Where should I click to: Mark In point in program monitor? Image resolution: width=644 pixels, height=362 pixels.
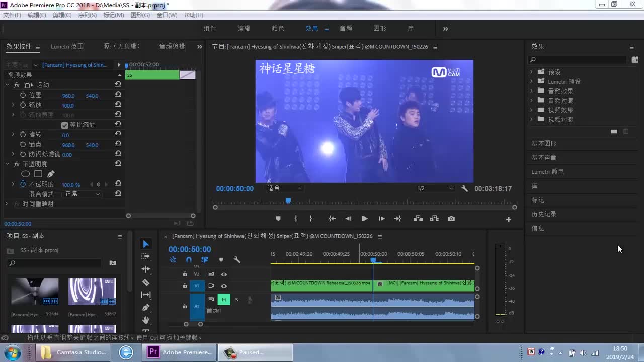point(295,219)
